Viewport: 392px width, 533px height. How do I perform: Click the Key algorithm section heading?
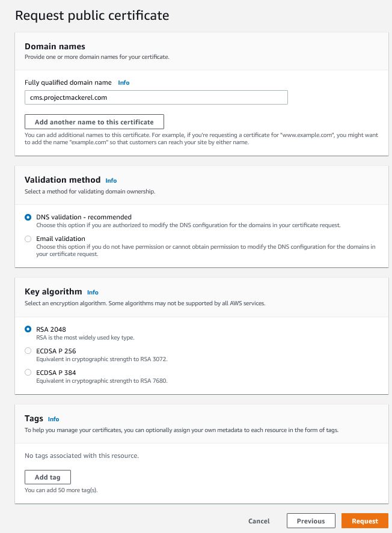point(53,292)
